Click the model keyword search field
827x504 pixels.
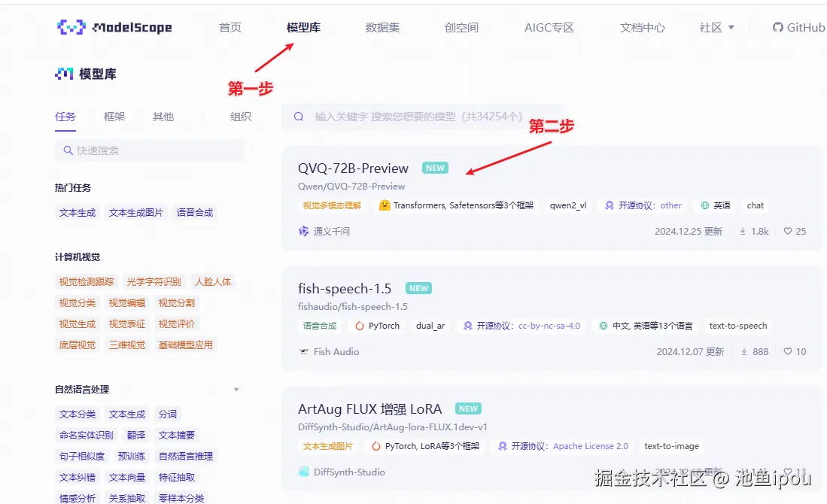pos(423,117)
